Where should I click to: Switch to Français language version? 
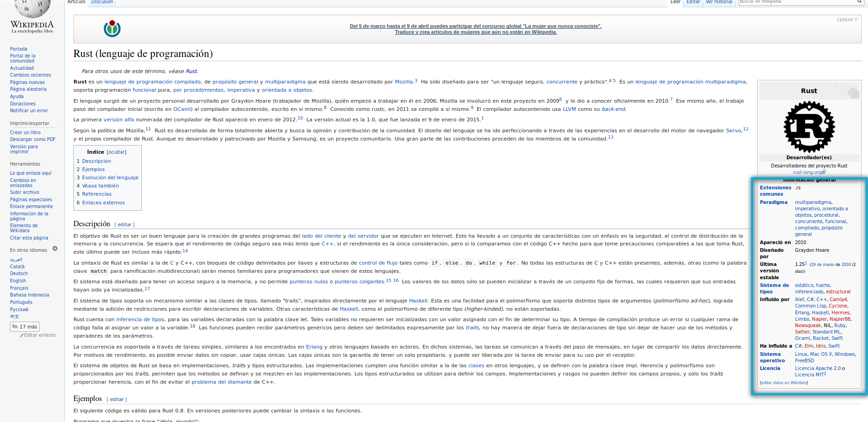click(x=19, y=288)
